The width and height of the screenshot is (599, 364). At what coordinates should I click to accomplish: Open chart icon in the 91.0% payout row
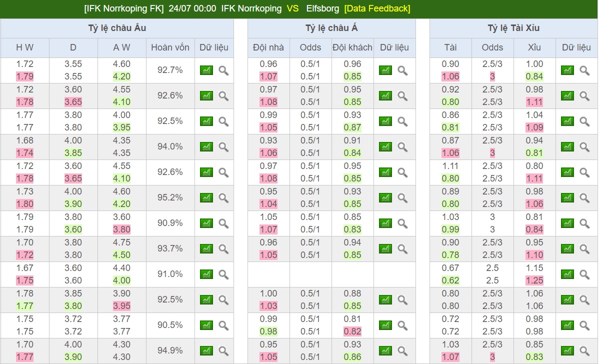(x=206, y=274)
